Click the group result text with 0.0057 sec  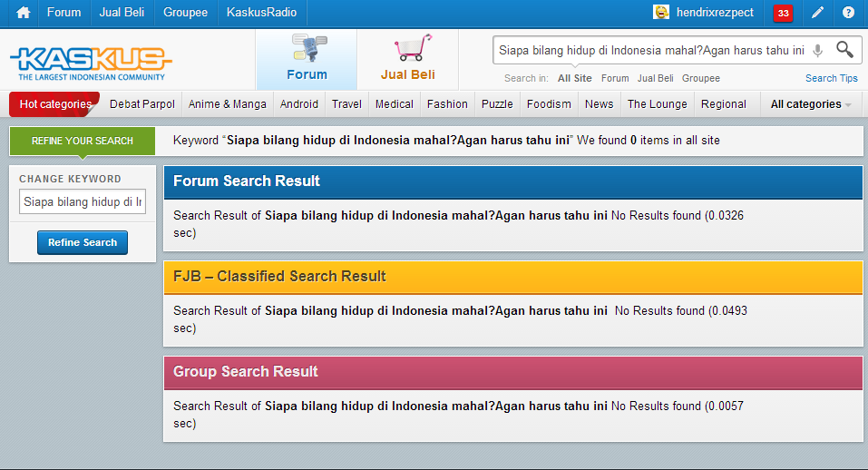(x=458, y=415)
